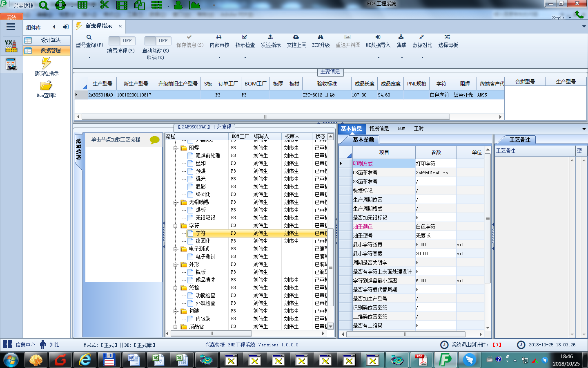Collapse the 电子测试 folder node
The image size is (588, 368).
(x=176, y=249)
